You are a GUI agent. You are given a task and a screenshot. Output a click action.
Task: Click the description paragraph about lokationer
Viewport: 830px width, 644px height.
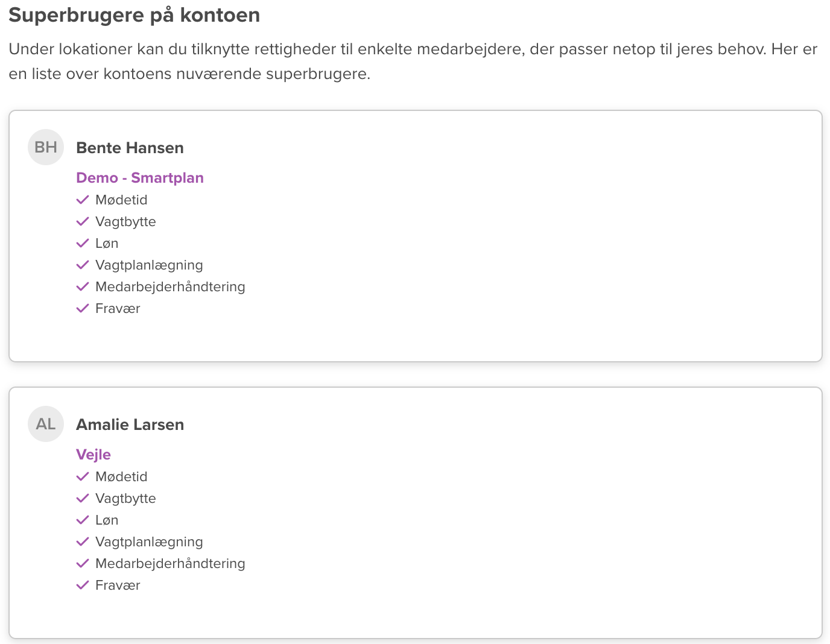coord(413,62)
